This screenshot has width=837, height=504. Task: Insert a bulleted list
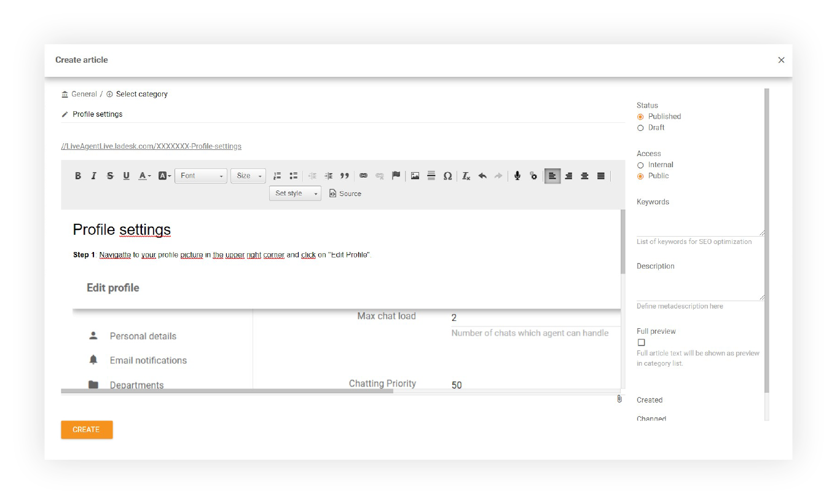[x=293, y=176]
